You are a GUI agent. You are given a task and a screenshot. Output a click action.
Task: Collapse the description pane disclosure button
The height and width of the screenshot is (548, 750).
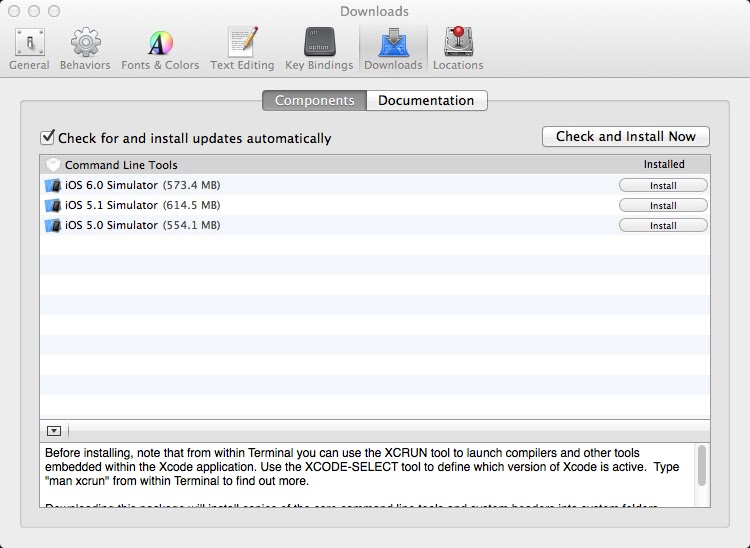(x=54, y=431)
